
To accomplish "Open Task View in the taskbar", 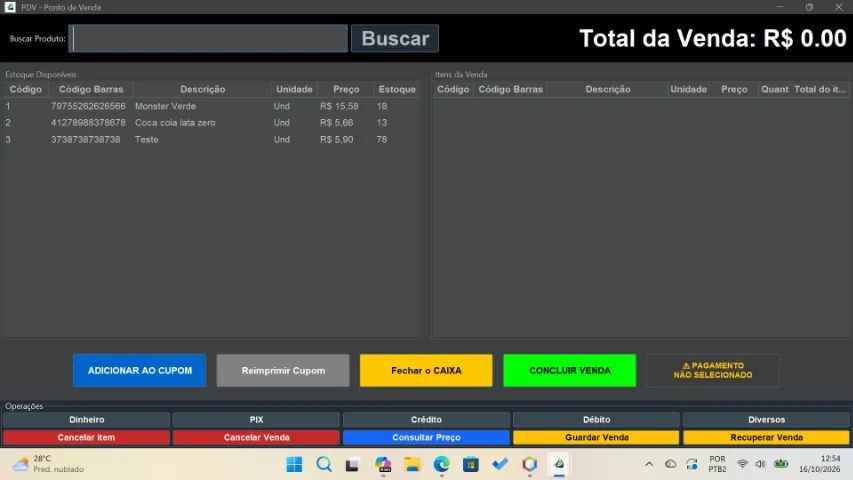I will coord(353,464).
